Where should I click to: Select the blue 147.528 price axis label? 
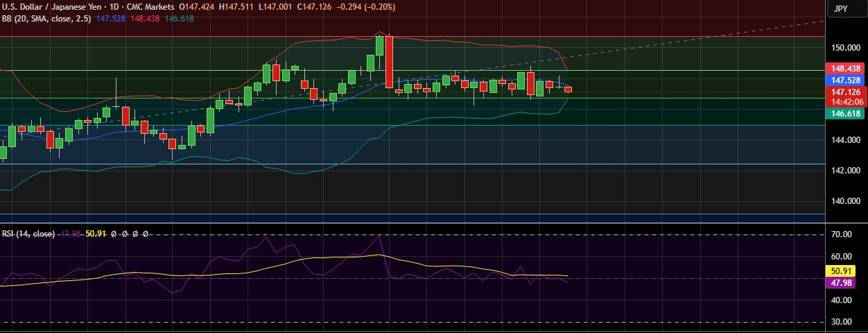click(x=846, y=80)
